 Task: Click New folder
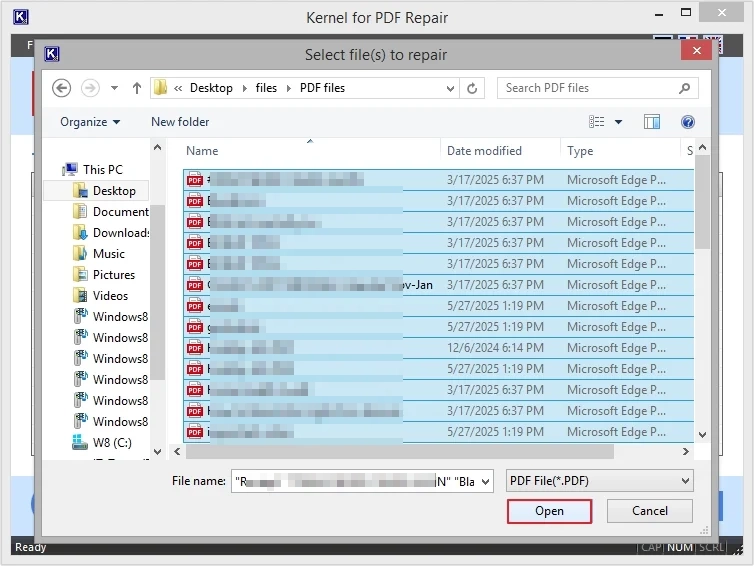tap(180, 122)
